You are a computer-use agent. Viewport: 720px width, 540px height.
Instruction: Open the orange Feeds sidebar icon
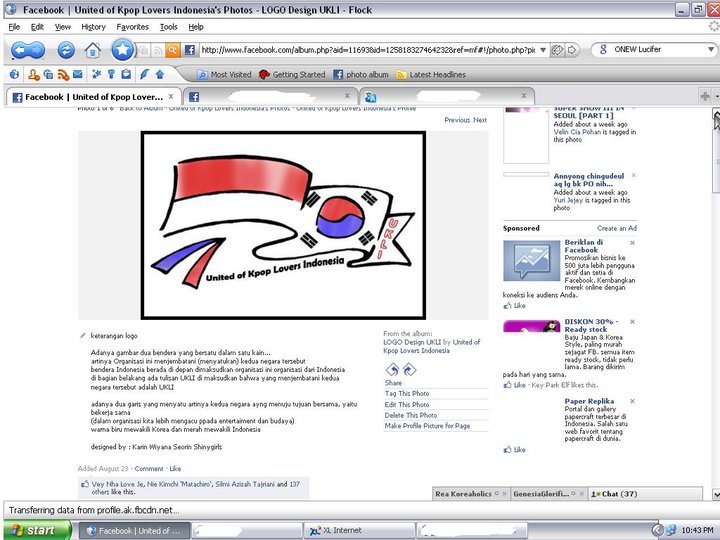[x=63, y=74]
